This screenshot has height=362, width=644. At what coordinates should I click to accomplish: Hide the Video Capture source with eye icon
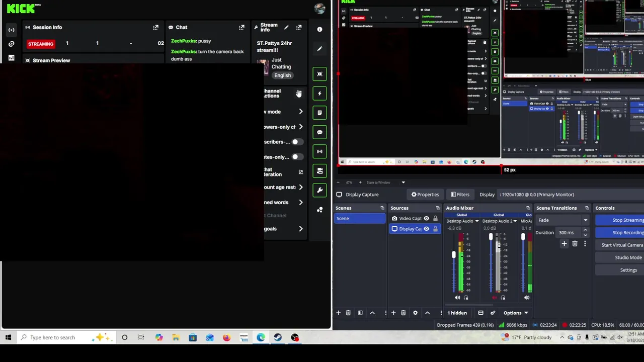coord(426,219)
